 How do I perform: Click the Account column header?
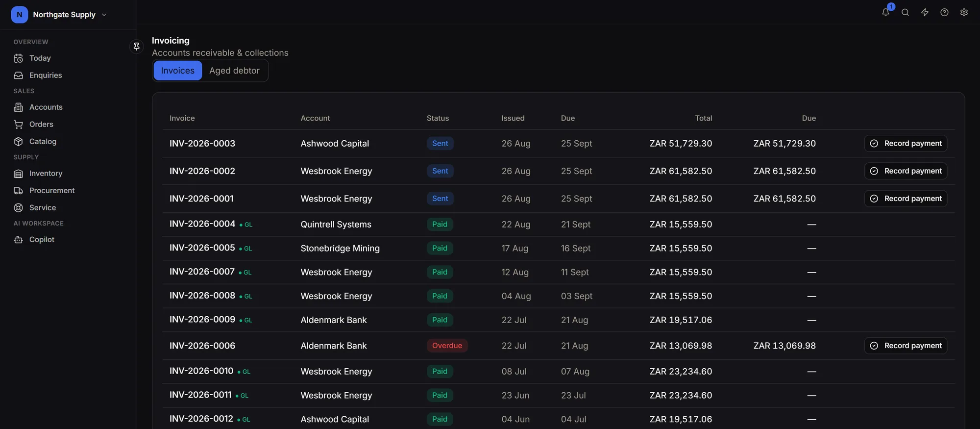pos(315,118)
